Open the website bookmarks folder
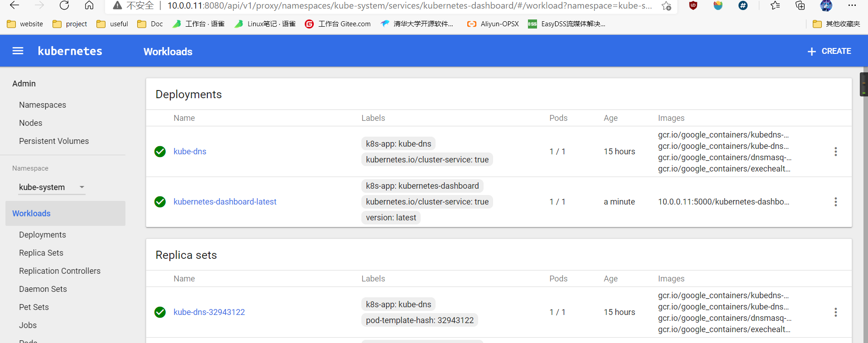The height and width of the screenshot is (343, 868). [25, 24]
